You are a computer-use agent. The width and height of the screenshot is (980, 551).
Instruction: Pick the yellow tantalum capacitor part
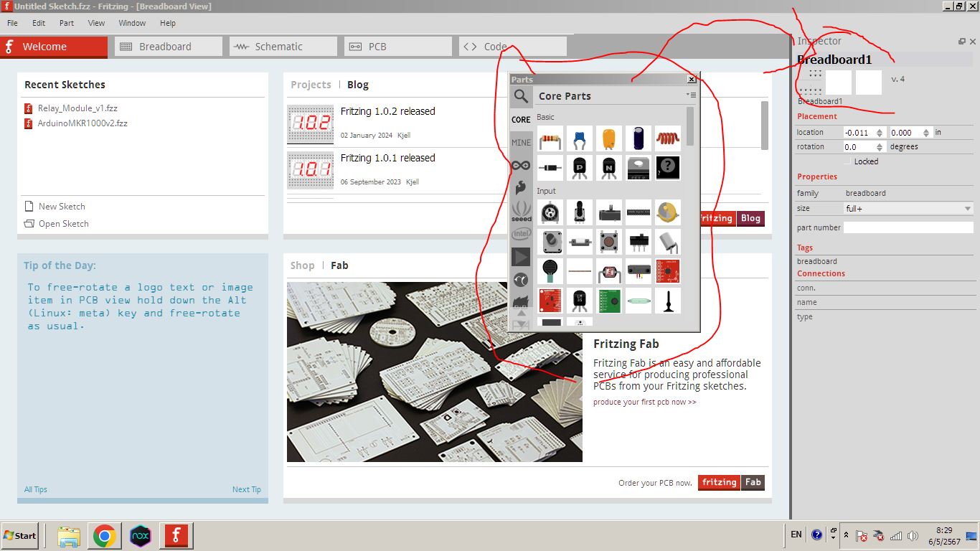coord(609,138)
